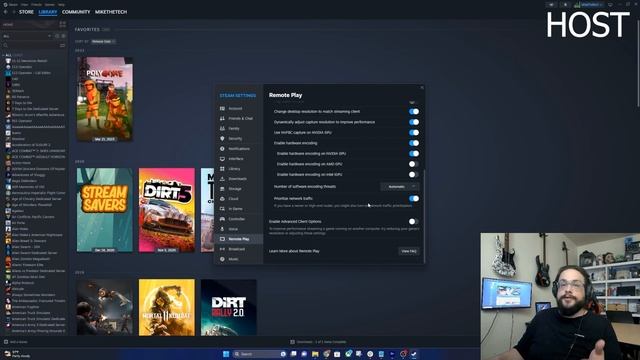Open the Mortal Kombat 11 cover
The image size is (640, 360).
pyautogui.click(x=167, y=308)
